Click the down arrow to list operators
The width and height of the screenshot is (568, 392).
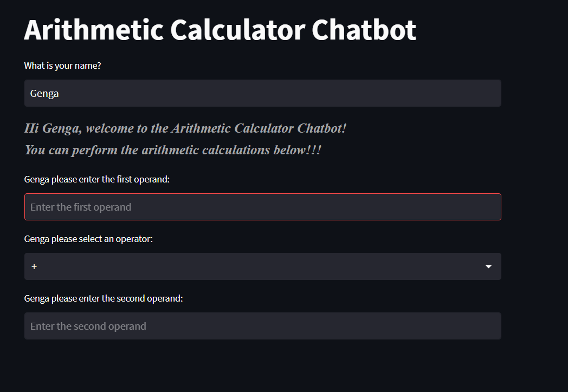(x=488, y=266)
